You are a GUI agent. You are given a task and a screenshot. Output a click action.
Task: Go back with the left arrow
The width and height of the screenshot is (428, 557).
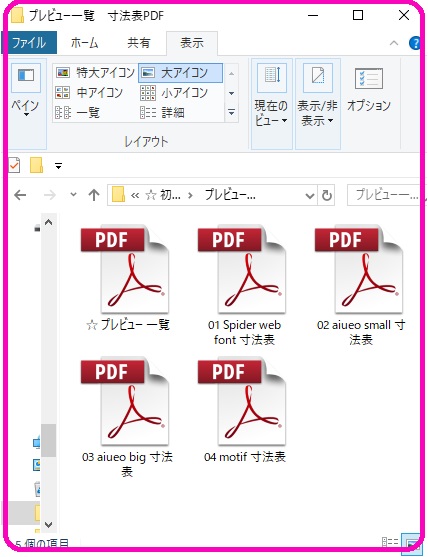tap(20, 195)
